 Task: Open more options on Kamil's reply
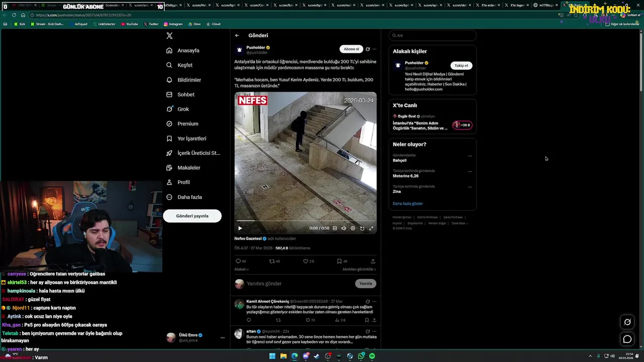374,302
